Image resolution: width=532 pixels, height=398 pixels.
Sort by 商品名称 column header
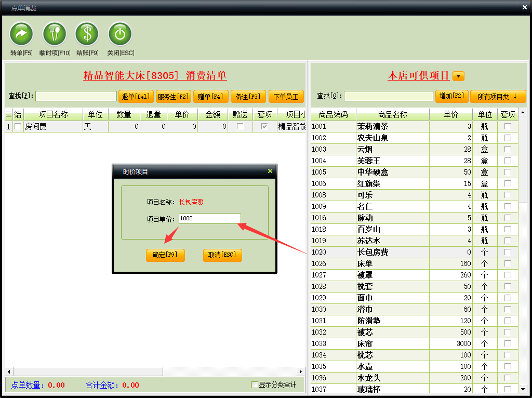[x=393, y=115]
